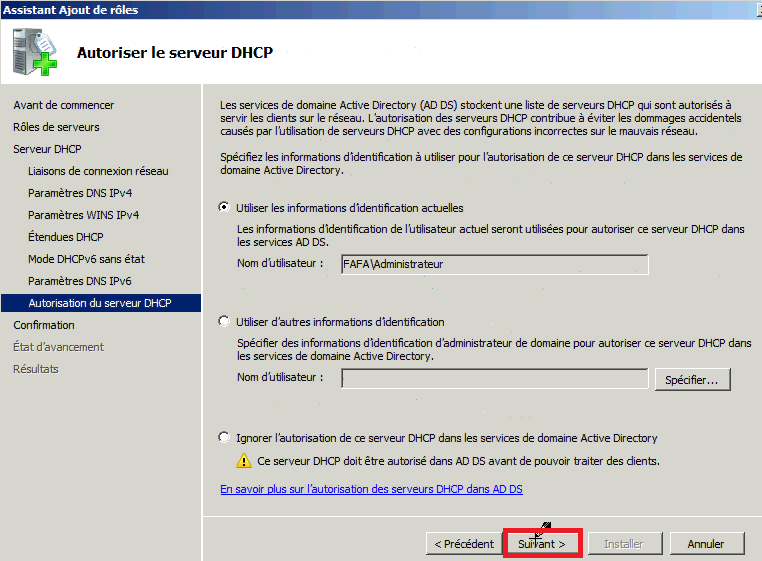Select 'Utiliser les informations d'identification actuelles' option
The width and height of the screenshot is (762, 561).
(x=224, y=207)
